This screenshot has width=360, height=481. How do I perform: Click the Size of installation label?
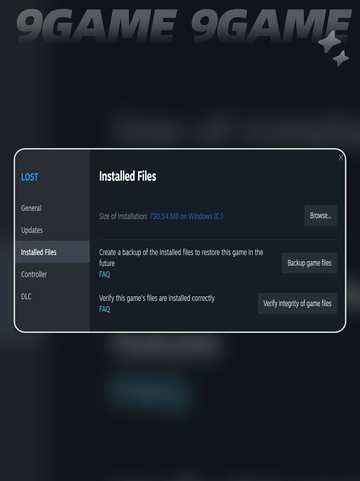123,216
